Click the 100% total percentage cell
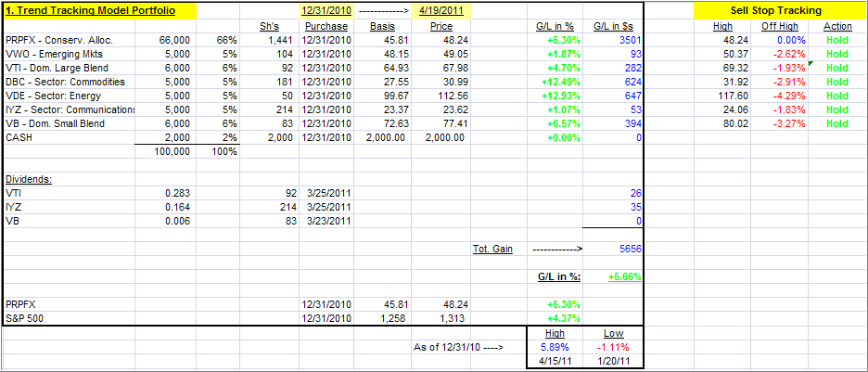Image resolution: width=868 pixels, height=372 pixels. tap(219, 151)
